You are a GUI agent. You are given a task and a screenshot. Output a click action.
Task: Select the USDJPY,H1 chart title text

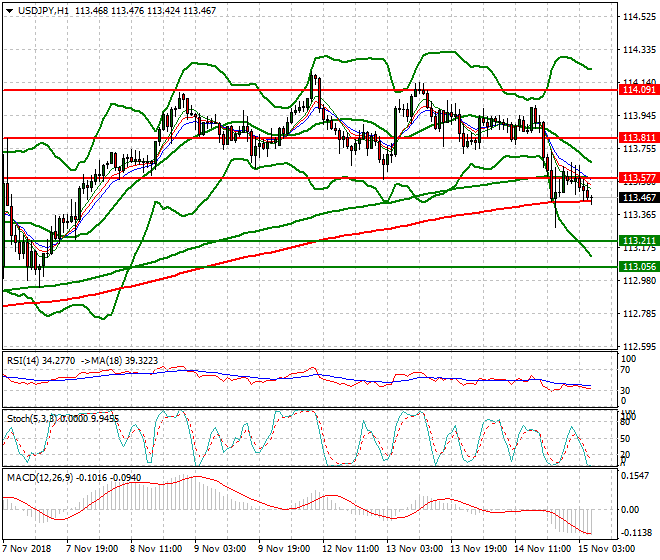pyautogui.click(x=43, y=11)
